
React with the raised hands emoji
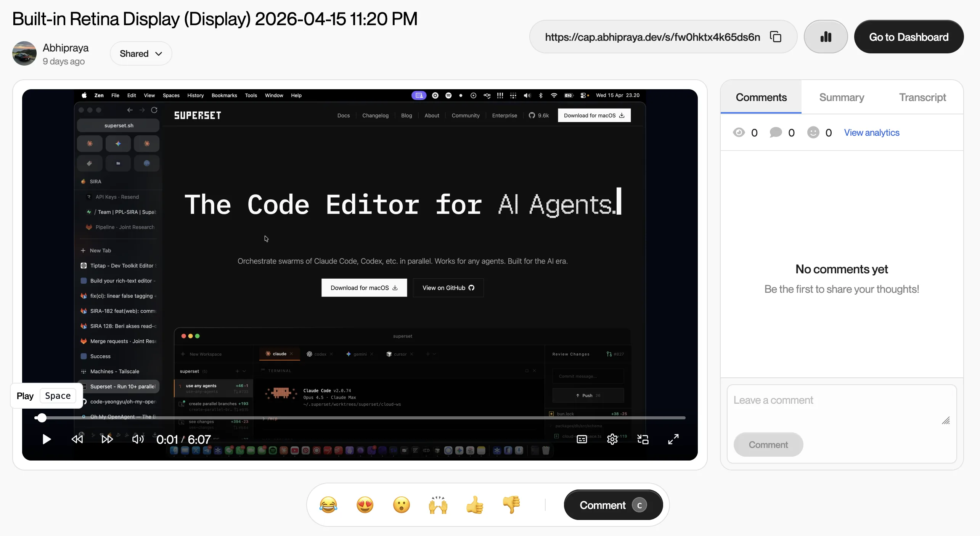click(x=438, y=505)
